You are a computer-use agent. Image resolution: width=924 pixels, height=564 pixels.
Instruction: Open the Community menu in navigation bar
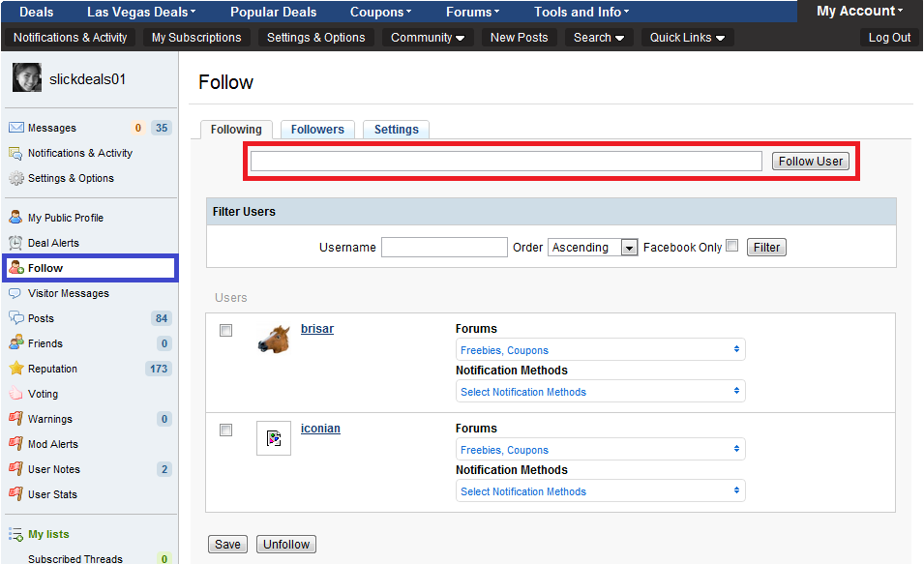[428, 38]
